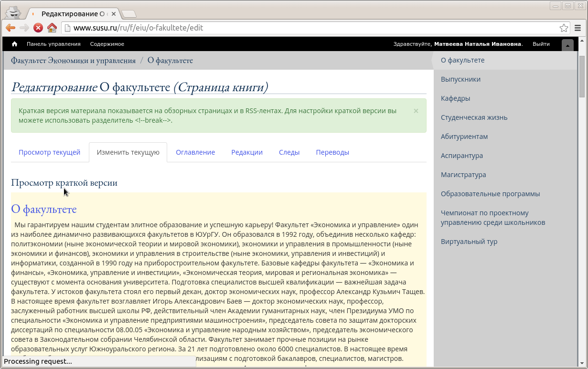This screenshot has width=588, height=369.
Task: Stop the page loading
Action: coord(38,28)
